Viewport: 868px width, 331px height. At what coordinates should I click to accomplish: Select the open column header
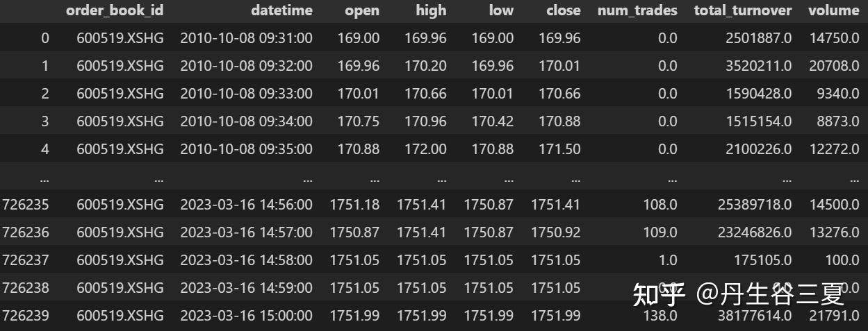(x=362, y=10)
